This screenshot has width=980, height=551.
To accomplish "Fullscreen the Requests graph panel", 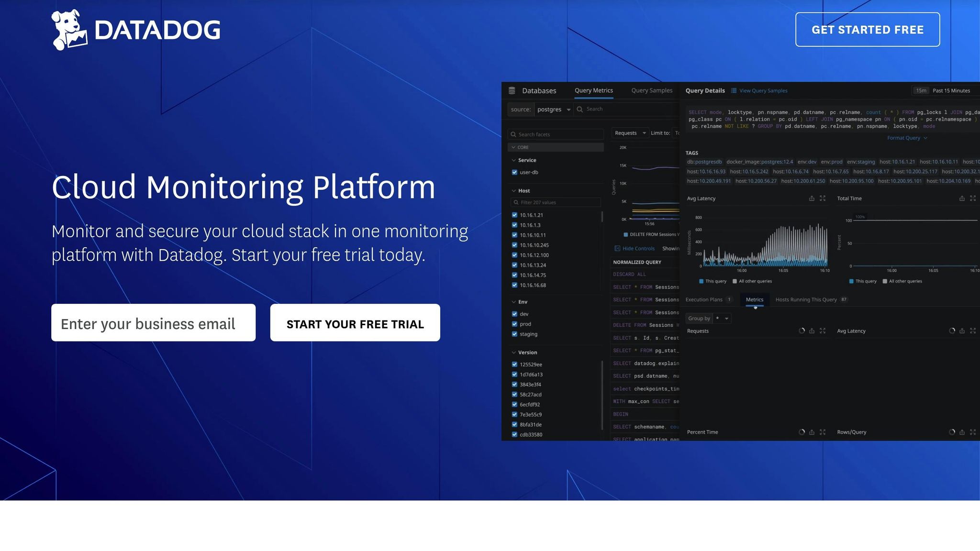I will point(823,331).
